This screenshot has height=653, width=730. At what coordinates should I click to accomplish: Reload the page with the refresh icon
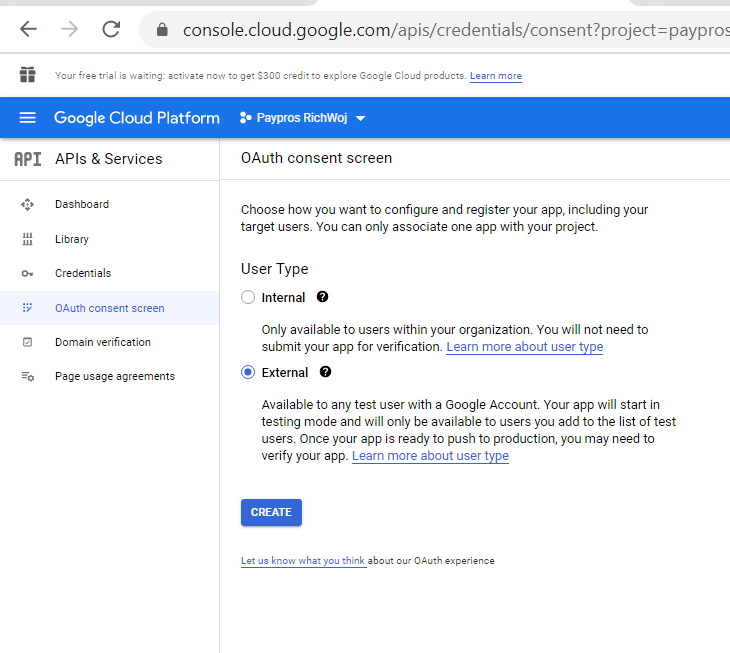(x=111, y=29)
